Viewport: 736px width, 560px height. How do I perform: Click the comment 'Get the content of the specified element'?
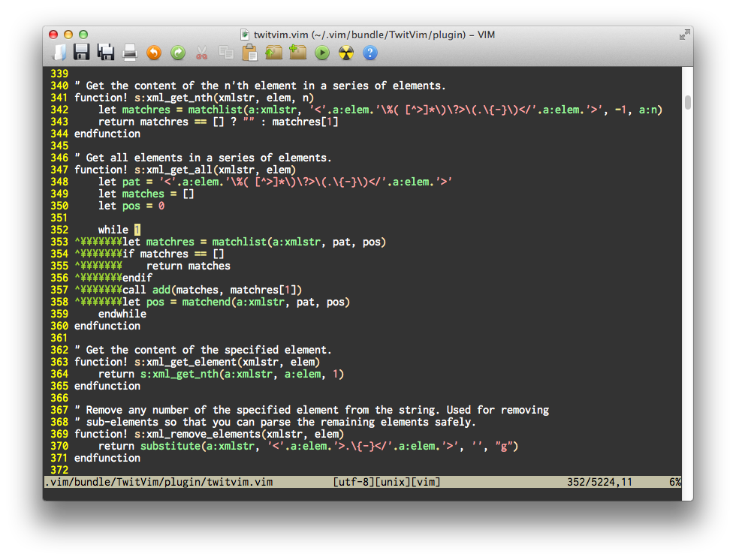[x=203, y=350]
